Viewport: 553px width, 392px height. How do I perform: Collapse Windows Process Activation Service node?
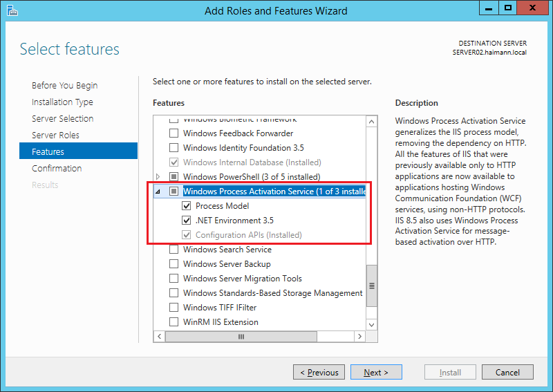(x=158, y=192)
